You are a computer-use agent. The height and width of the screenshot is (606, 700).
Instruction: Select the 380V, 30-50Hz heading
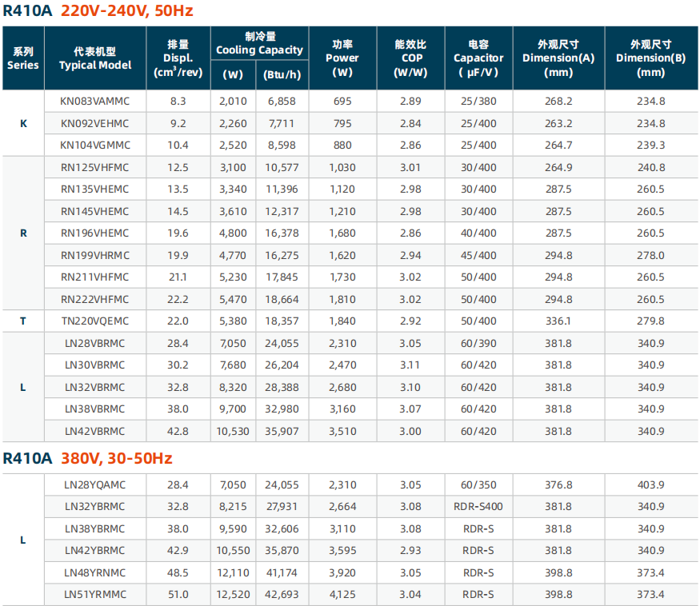pyautogui.click(x=117, y=459)
